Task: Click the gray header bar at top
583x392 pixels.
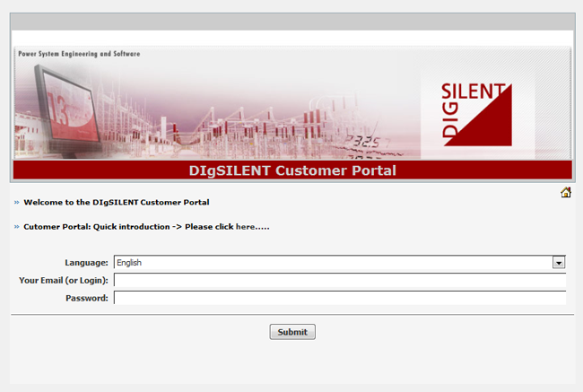Action: (291, 22)
